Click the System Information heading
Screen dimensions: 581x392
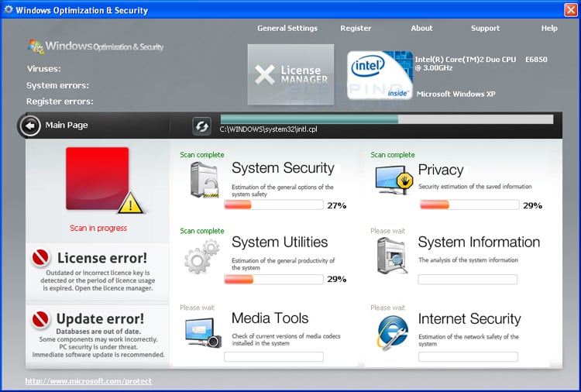click(x=479, y=242)
